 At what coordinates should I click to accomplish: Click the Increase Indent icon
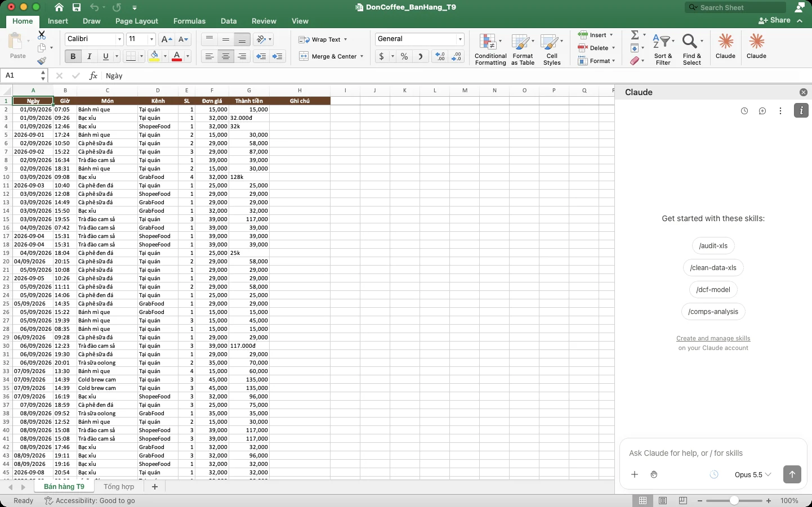point(277,56)
